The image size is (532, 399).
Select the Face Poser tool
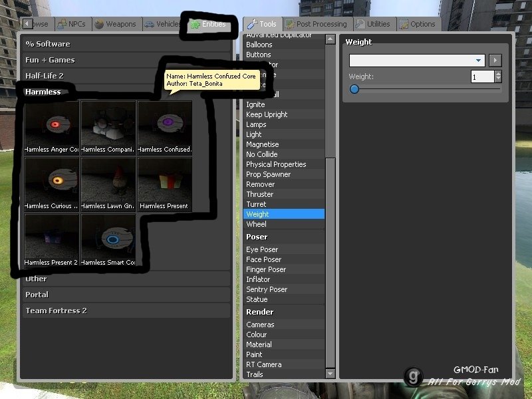[284, 259]
